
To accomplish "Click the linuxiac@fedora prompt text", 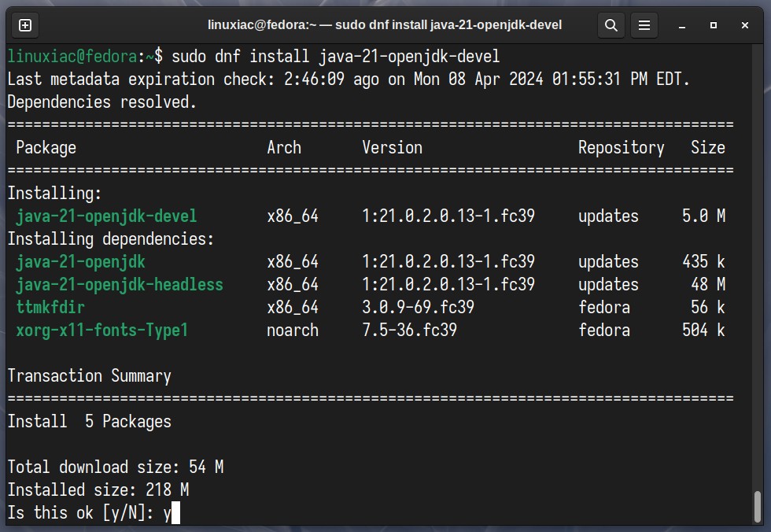I will (x=72, y=57).
